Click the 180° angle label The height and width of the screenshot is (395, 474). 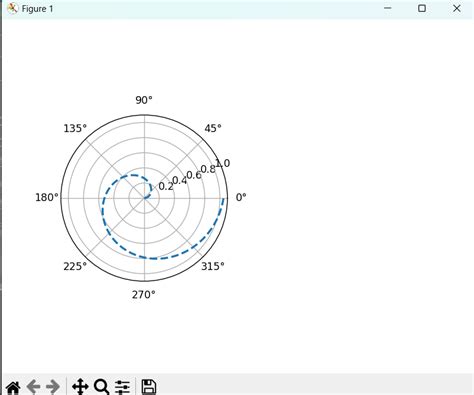47,198
